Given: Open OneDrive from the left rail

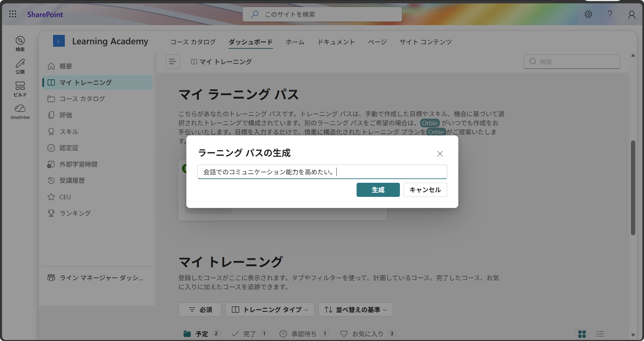Looking at the screenshot, I should 20,112.
